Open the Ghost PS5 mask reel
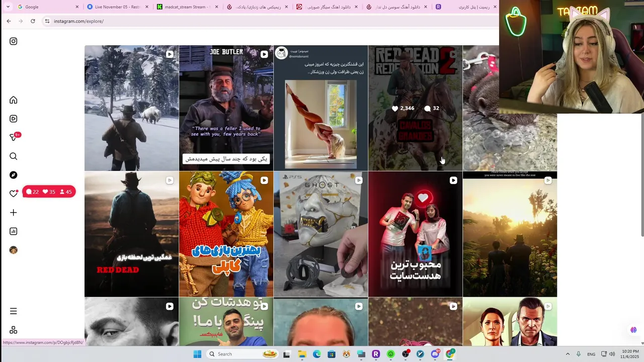Viewport: 644px width, 362px height. [x=320, y=234]
